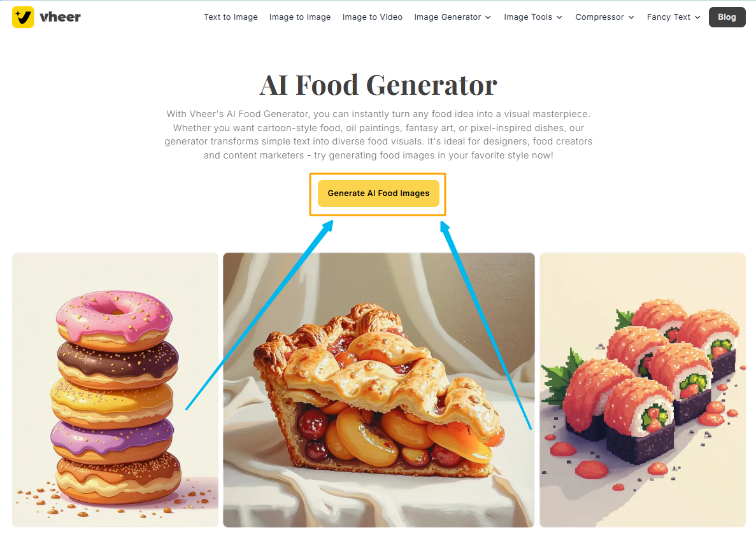The image size is (756, 539).
Task: Click chevron arrow beside Image Generator
Action: [488, 17]
